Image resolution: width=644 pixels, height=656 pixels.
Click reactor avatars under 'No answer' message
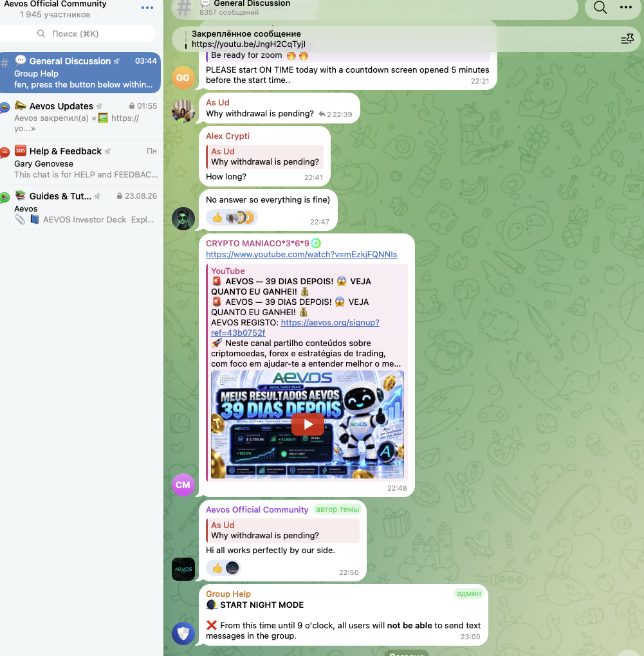[240, 217]
